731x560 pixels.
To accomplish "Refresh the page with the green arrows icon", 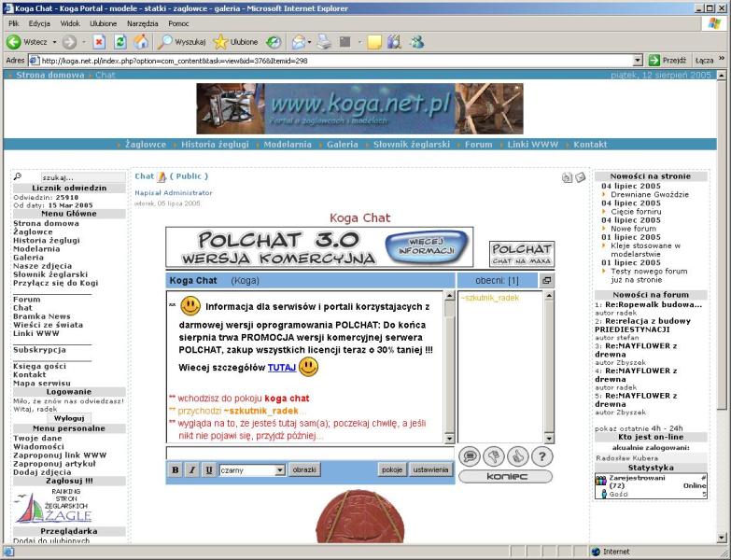I will coord(120,42).
